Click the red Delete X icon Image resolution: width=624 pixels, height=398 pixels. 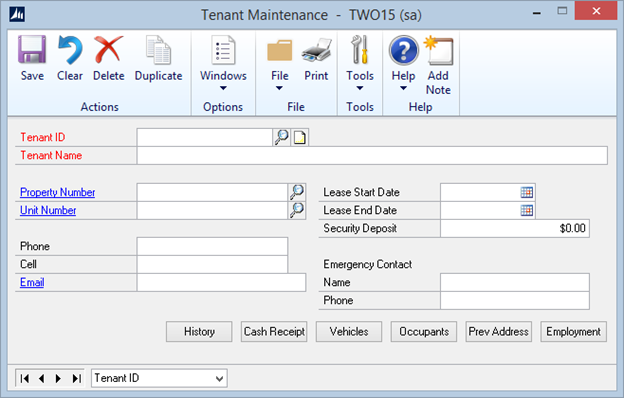[108, 49]
